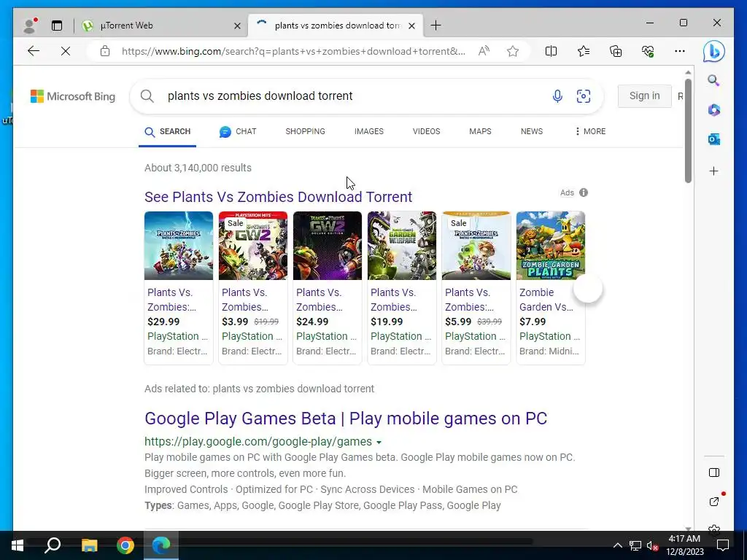Open the $5.99 sale product image
The width and height of the screenshot is (747, 560).
pyautogui.click(x=476, y=246)
